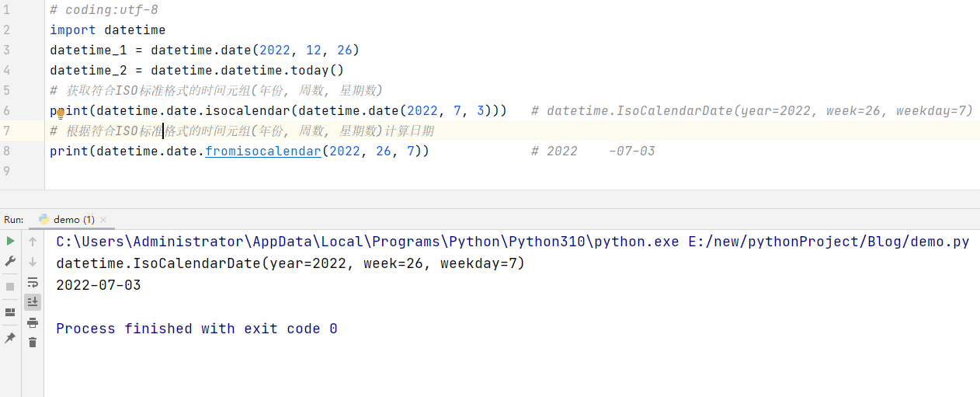Click the Restore Layout icon

[10, 312]
